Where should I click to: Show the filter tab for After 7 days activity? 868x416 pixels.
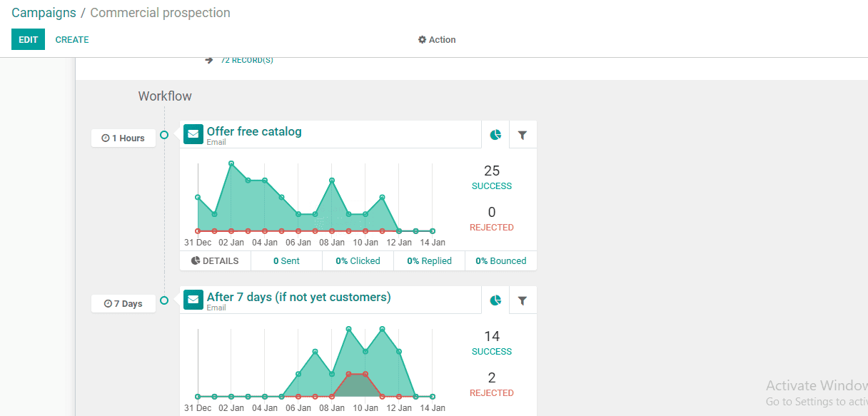click(523, 300)
